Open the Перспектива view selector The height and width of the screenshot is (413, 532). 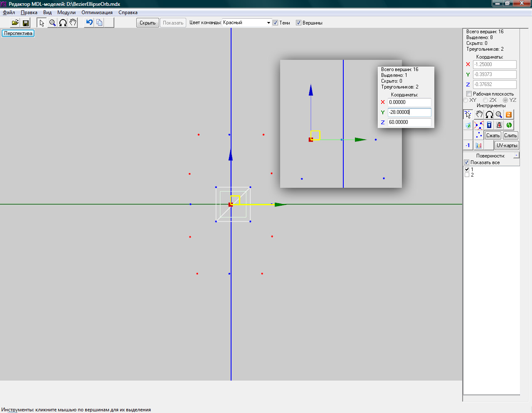(18, 33)
